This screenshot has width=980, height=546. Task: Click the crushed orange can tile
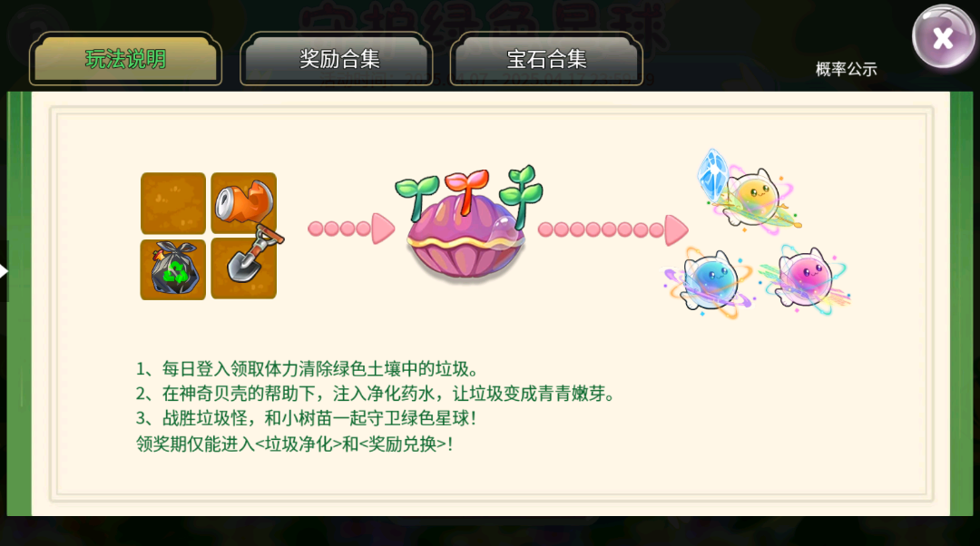pos(243,203)
